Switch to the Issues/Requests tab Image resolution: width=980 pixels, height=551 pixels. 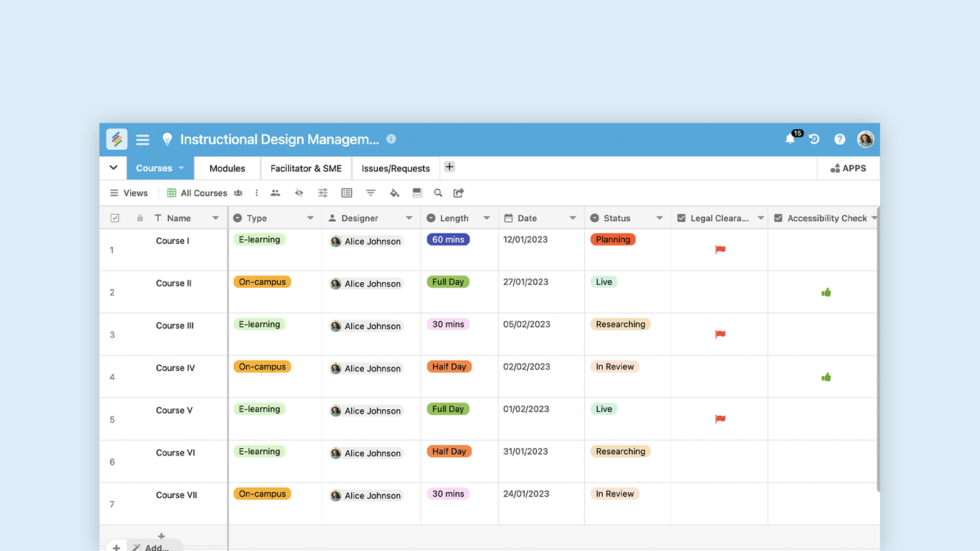click(396, 168)
